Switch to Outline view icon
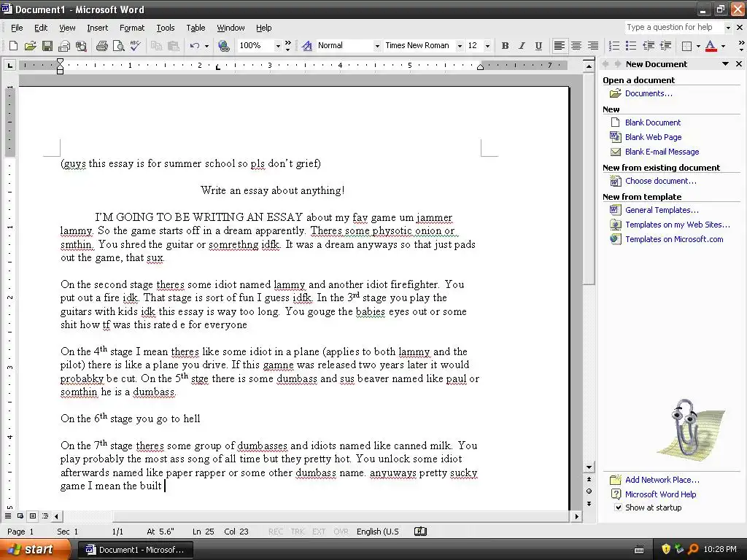The width and height of the screenshot is (747, 560). click(44, 516)
